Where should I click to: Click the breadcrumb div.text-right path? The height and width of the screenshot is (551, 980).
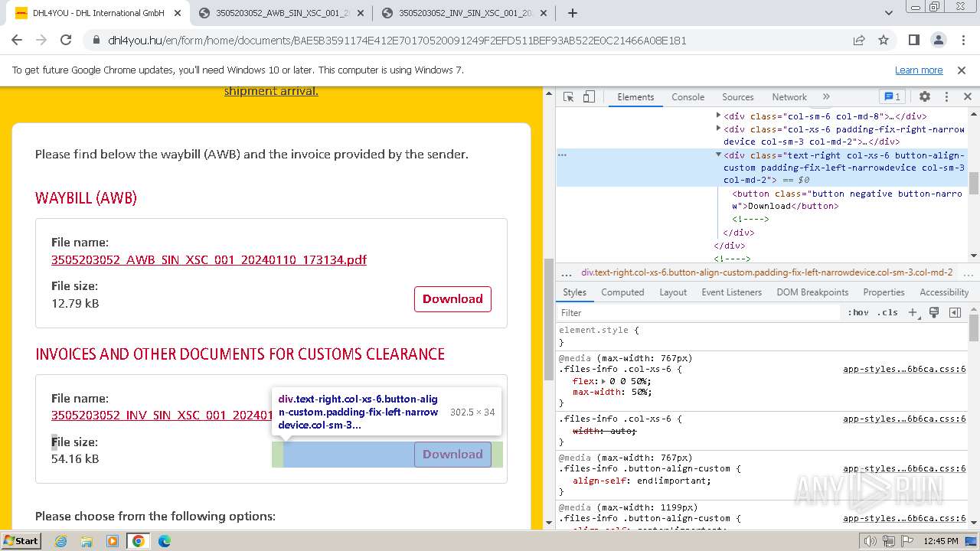(x=766, y=272)
